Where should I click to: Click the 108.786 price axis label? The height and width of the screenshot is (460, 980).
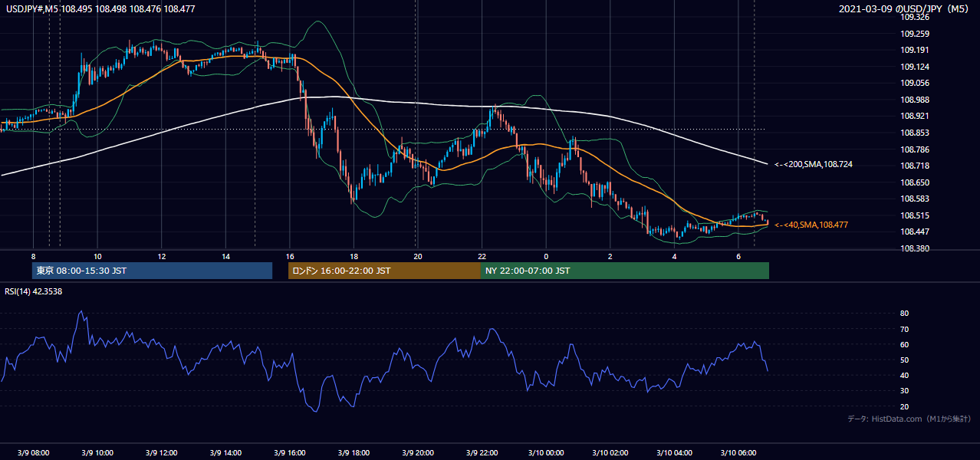(x=915, y=149)
